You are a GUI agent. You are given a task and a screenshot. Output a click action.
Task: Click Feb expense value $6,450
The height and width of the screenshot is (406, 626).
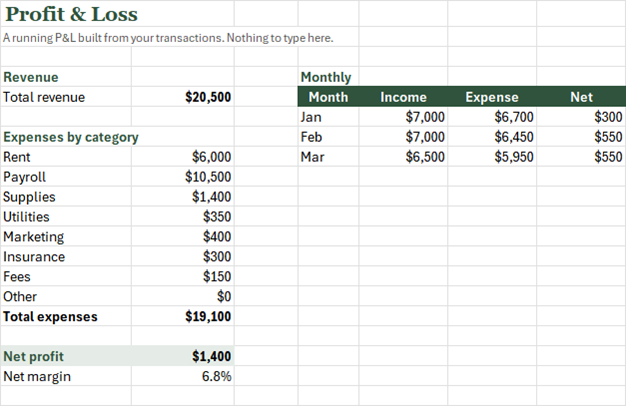click(x=514, y=137)
